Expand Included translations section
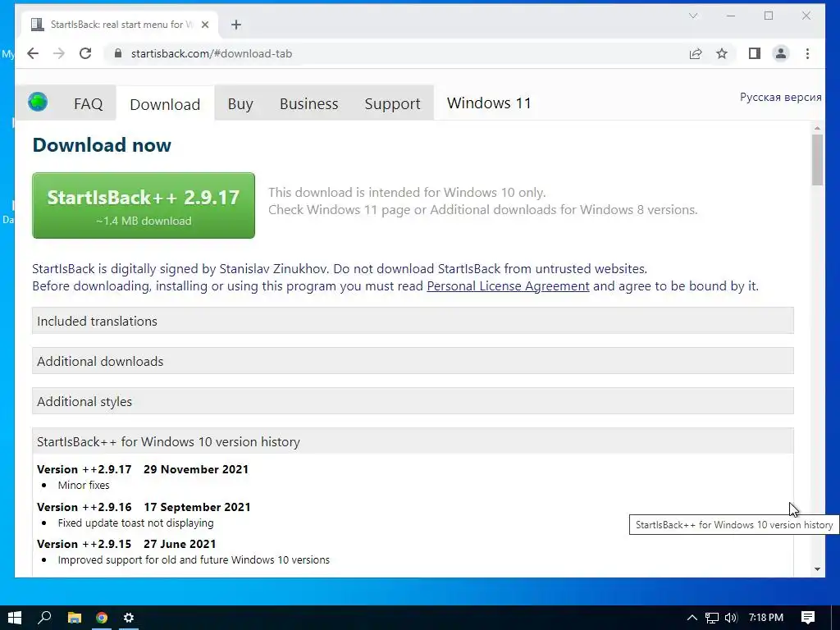This screenshot has width=840, height=630. [413, 321]
